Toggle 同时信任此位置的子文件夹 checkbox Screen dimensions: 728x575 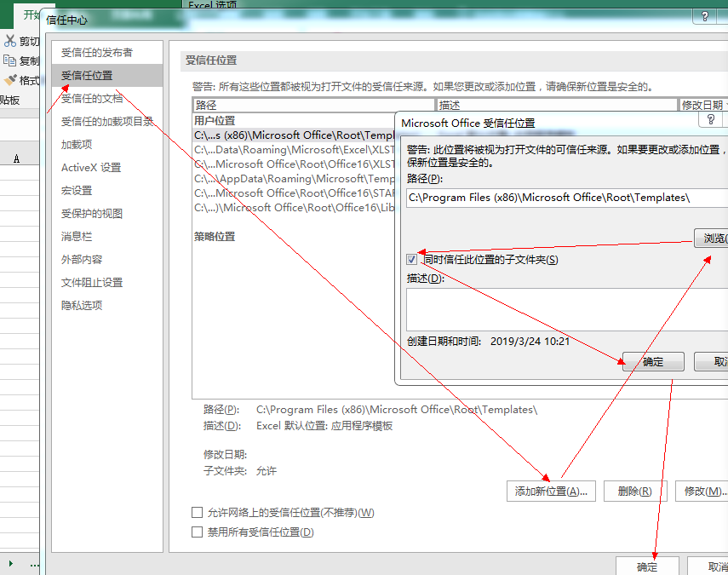pyautogui.click(x=412, y=259)
